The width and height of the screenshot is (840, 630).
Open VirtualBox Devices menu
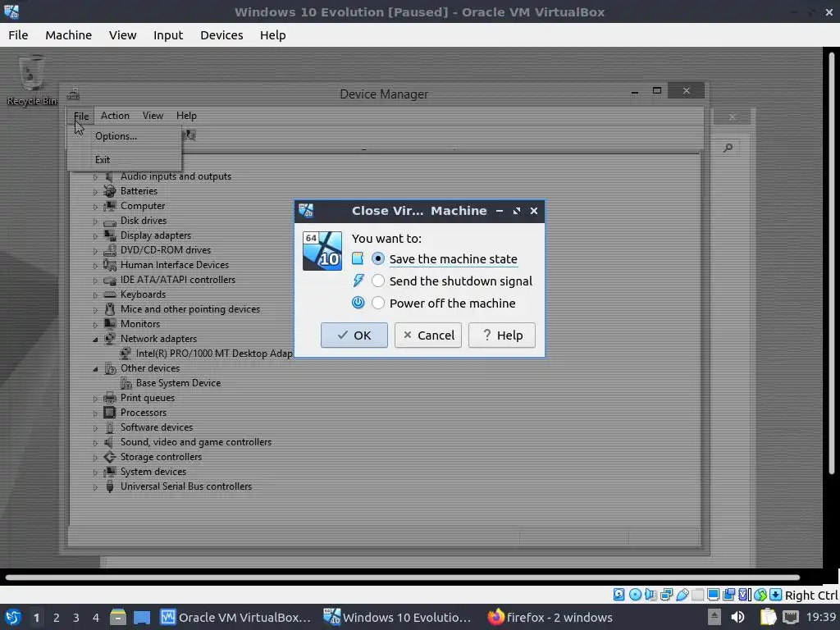pos(221,34)
